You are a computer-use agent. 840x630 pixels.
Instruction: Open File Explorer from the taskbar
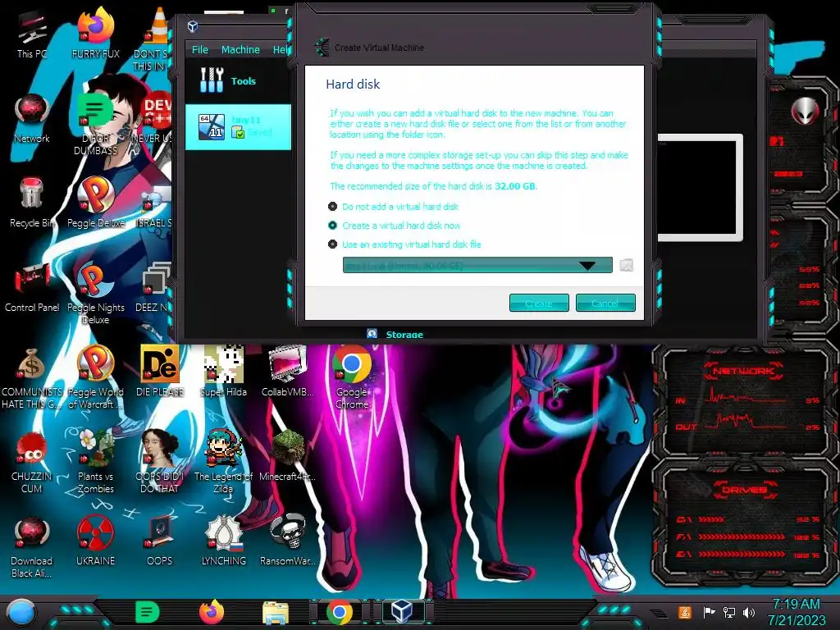pyautogui.click(x=276, y=613)
